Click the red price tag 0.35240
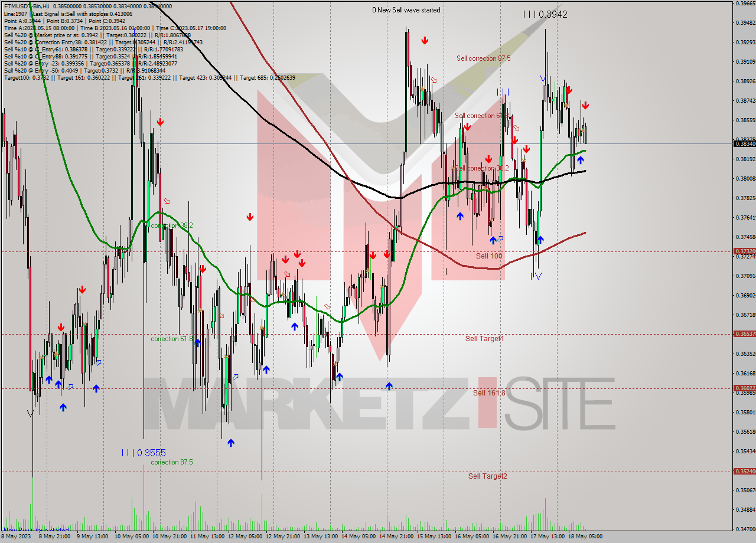This screenshot has height=543, width=756. coord(744,471)
